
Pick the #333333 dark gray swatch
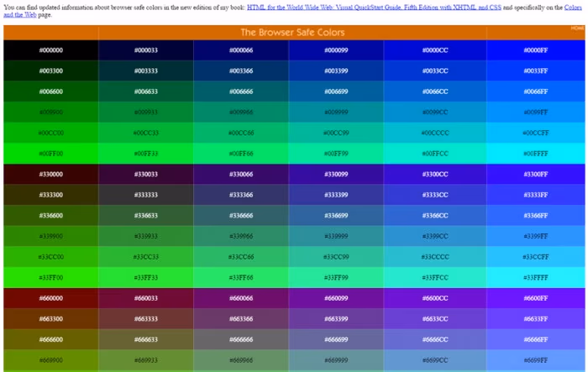click(x=146, y=195)
